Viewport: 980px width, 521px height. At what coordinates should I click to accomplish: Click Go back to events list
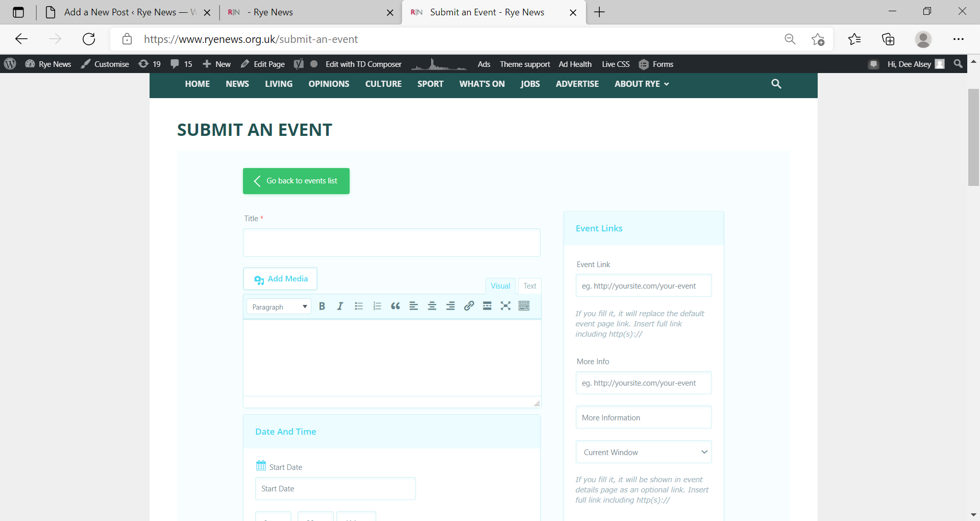(296, 181)
